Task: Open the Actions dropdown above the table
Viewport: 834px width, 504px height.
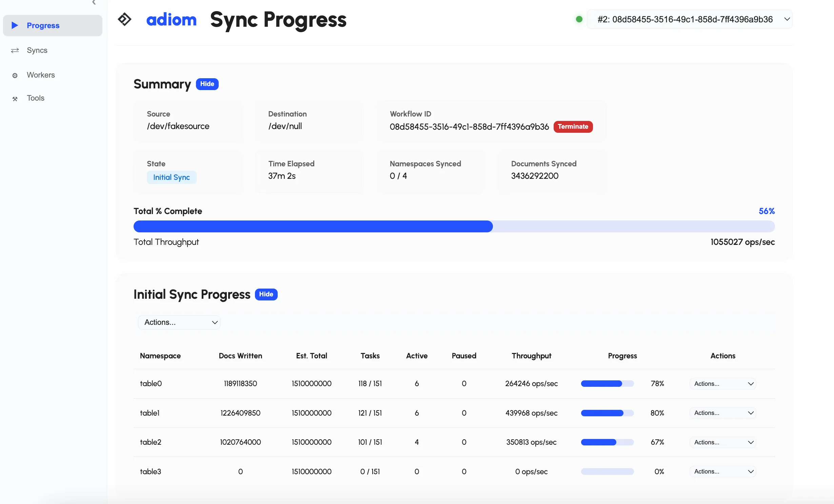Action: [179, 322]
